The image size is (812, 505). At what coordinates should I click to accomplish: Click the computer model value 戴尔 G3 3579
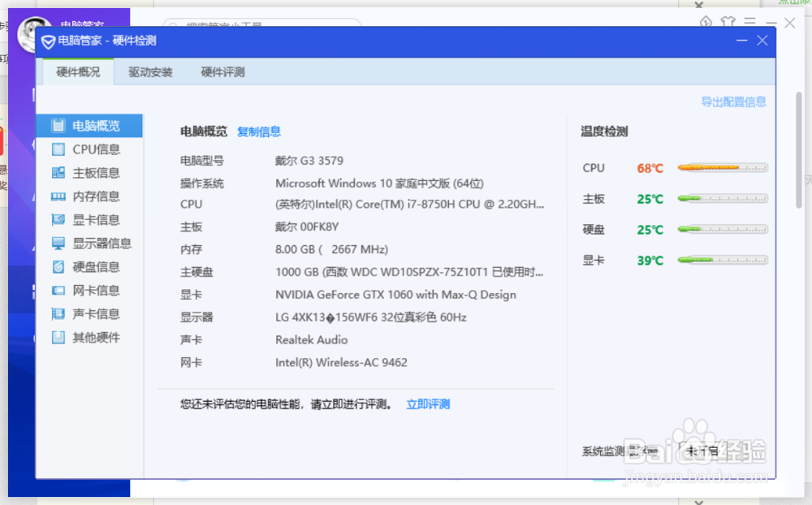click(309, 161)
